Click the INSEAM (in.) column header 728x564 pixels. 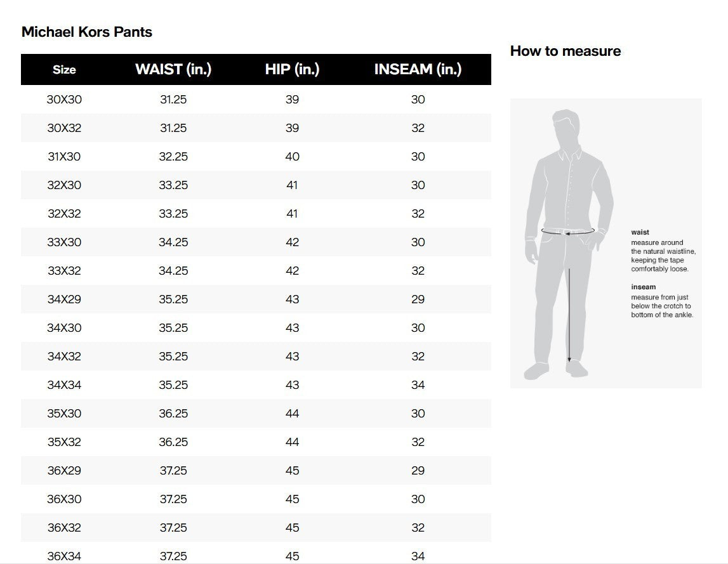418,69
